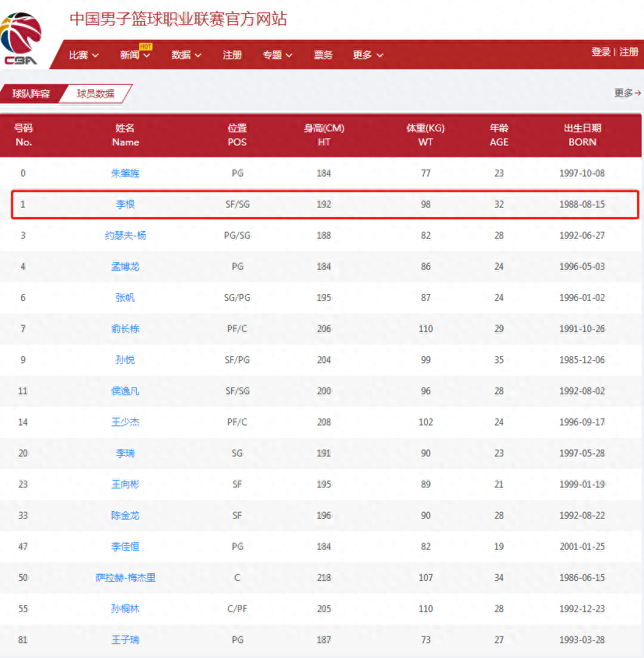Open the 专题 dropdown menu
The image size is (644, 658).
pos(277,55)
